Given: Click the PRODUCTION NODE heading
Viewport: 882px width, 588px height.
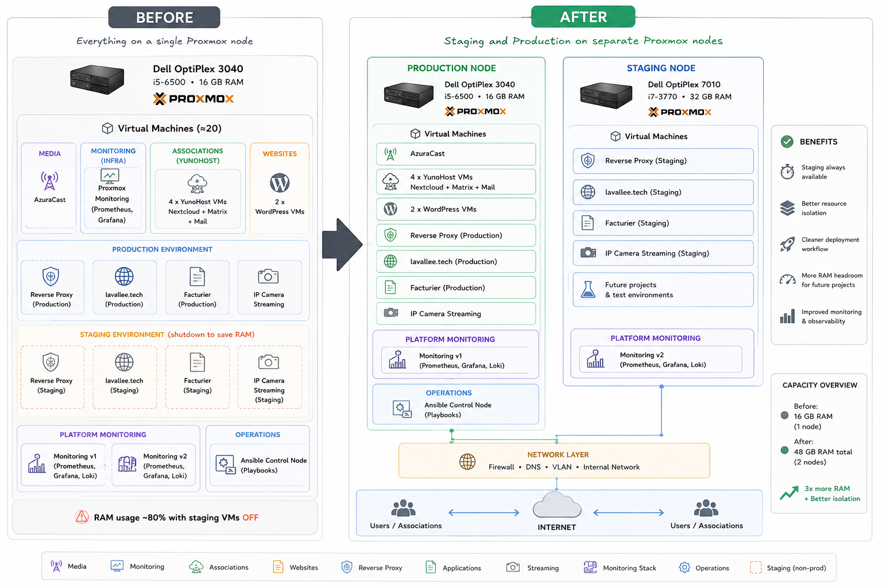Looking at the screenshot, I should pos(451,68).
